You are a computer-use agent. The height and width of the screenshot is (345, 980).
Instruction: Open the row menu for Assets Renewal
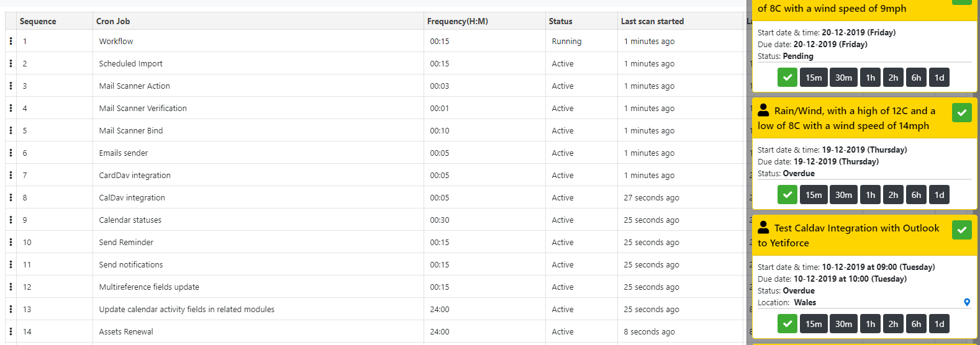11,331
